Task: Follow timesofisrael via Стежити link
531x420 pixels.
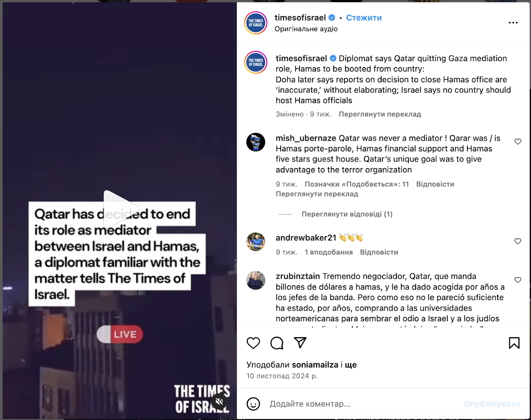Action: click(x=364, y=18)
